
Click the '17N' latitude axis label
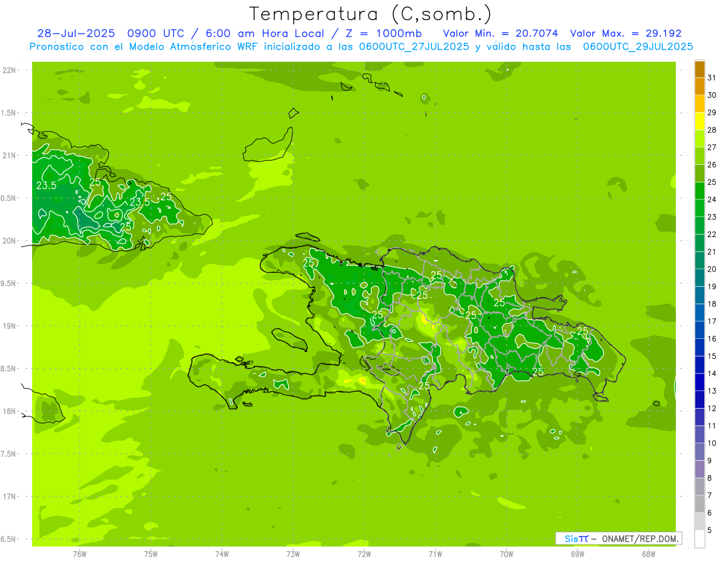9,497
